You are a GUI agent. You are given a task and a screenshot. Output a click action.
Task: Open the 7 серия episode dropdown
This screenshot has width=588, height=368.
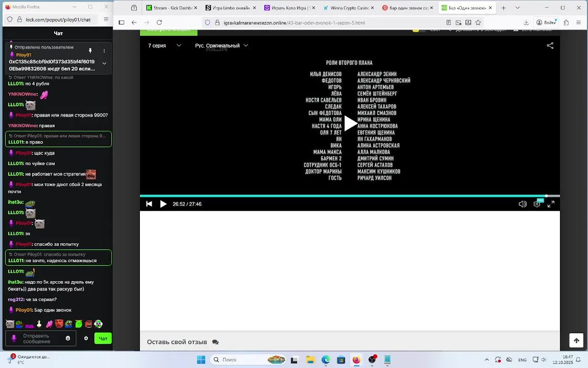[x=165, y=45]
